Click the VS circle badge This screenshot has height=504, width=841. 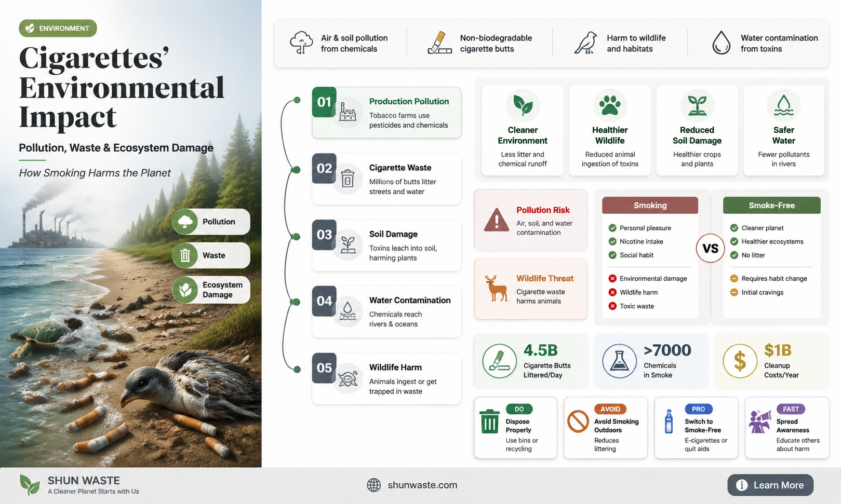pyautogui.click(x=710, y=248)
